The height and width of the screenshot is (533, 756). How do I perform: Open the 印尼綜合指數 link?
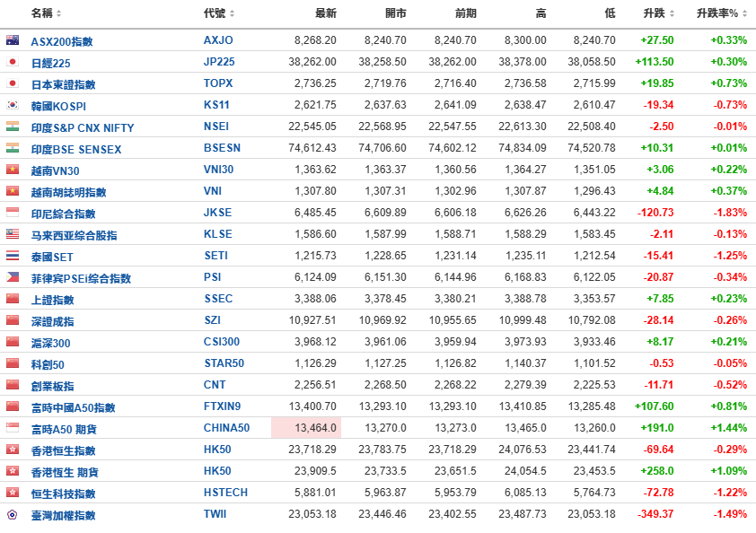point(63,214)
